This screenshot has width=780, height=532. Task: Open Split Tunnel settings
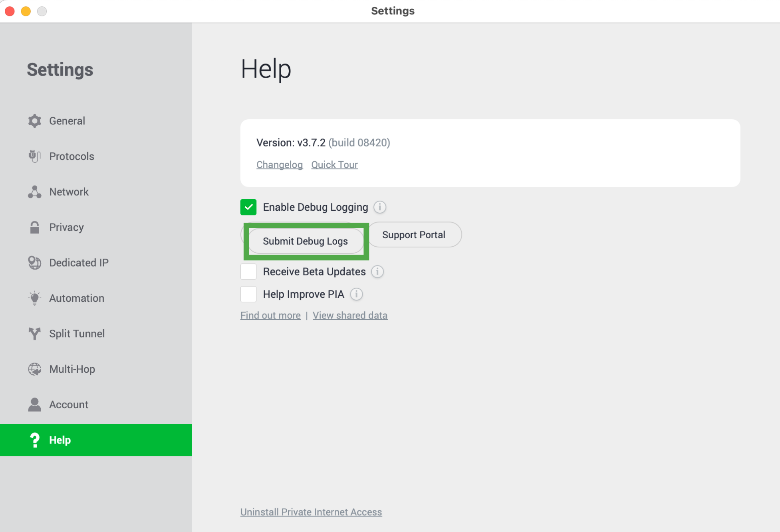[96, 334]
